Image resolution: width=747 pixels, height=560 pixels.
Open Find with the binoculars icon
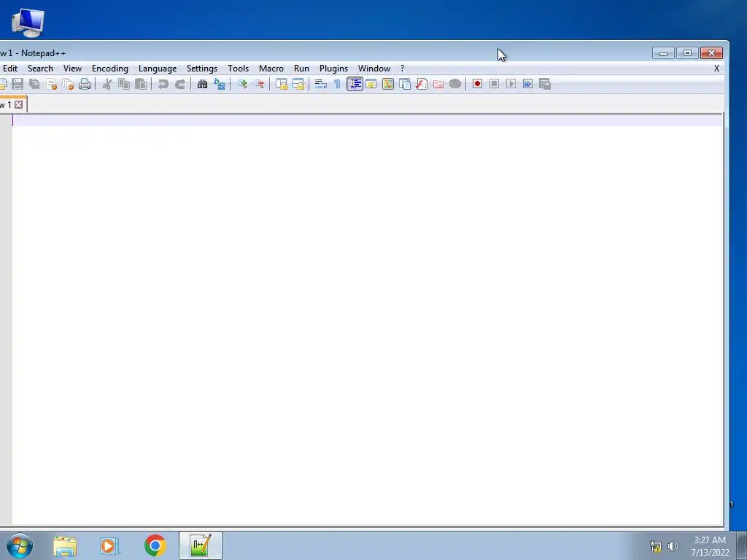202,85
